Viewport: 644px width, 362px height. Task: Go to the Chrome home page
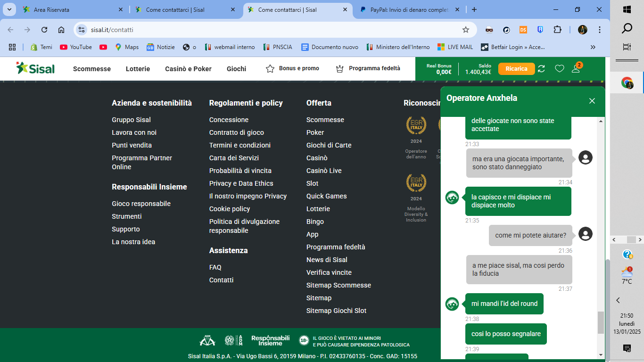[x=61, y=30]
